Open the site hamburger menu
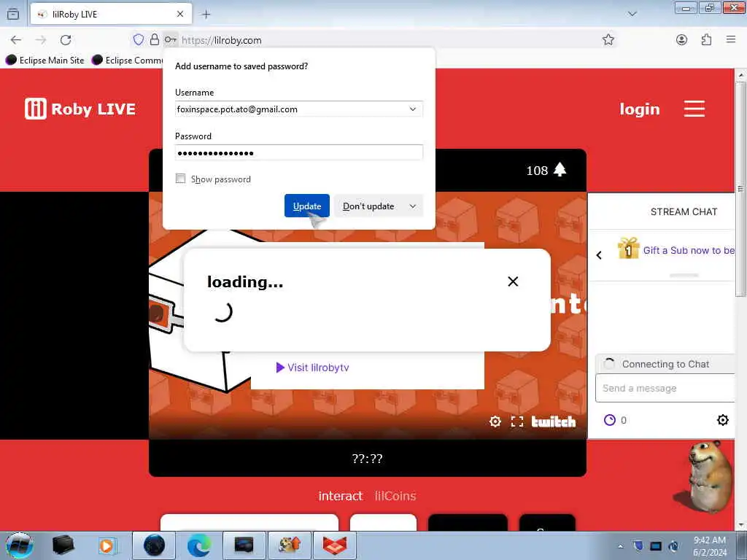The width and height of the screenshot is (747, 560). [x=694, y=109]
